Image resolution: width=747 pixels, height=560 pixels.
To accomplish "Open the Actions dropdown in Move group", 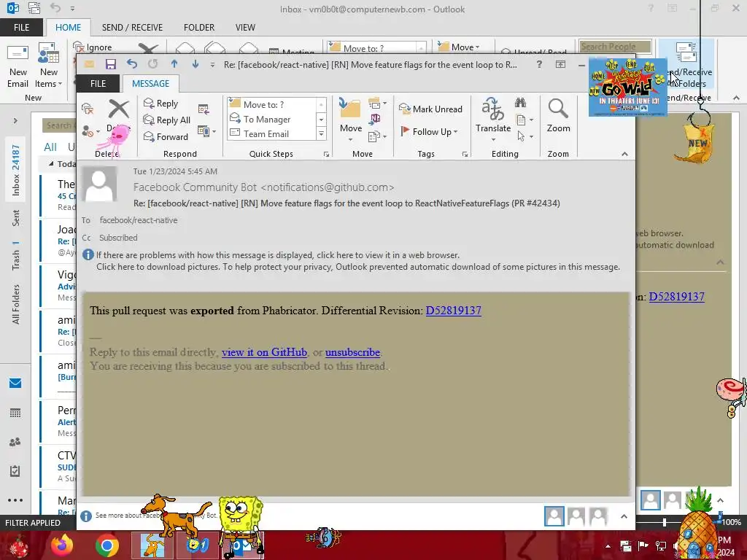I will (377, 136).
